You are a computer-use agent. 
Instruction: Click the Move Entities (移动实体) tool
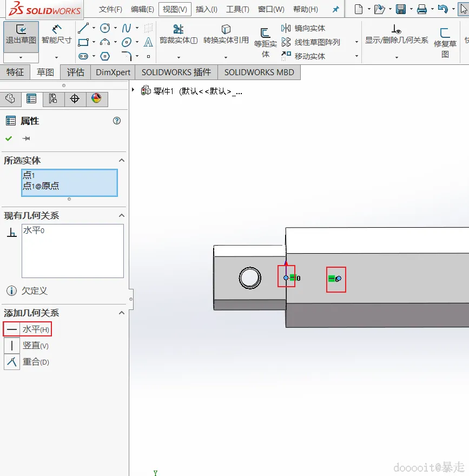pos(303,56)
